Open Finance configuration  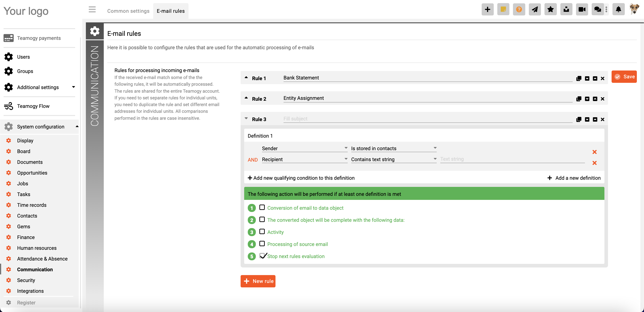[x=26, y=237]
